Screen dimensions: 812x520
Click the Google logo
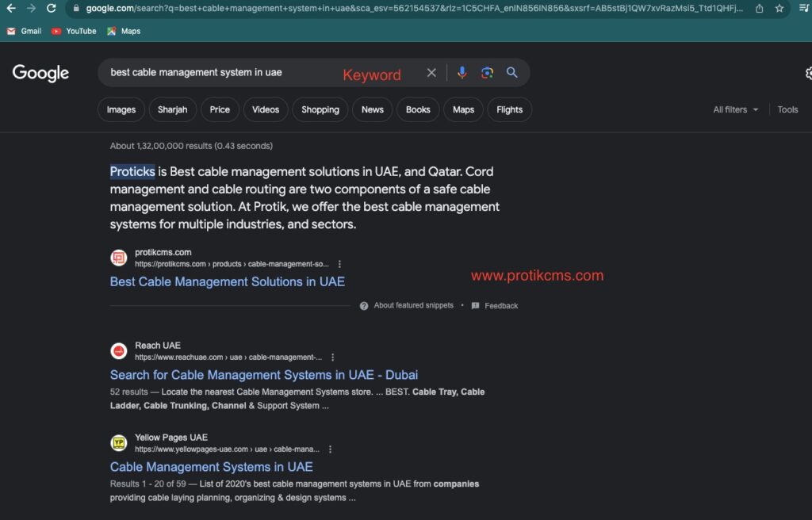point(40,73)
